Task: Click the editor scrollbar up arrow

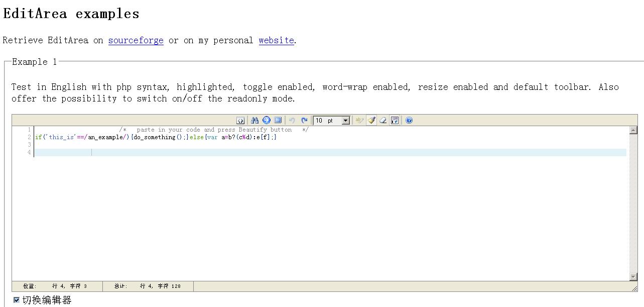Action: (x=633, y=130)
